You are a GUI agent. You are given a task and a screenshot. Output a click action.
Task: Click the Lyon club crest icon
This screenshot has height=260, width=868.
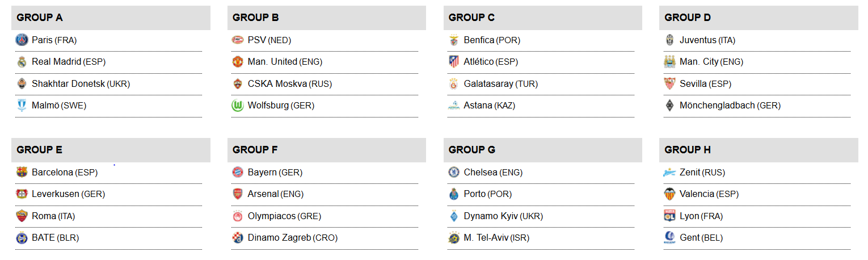pos(669,216)
